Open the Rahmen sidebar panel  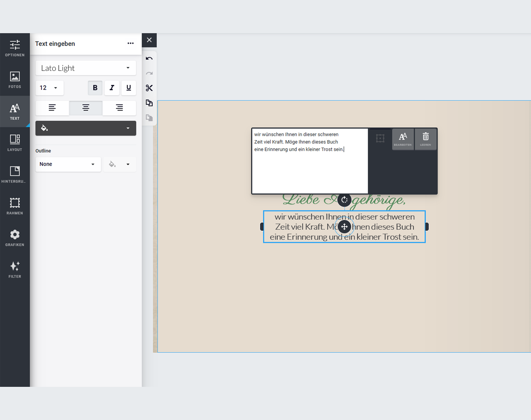(x=15, y=206)
